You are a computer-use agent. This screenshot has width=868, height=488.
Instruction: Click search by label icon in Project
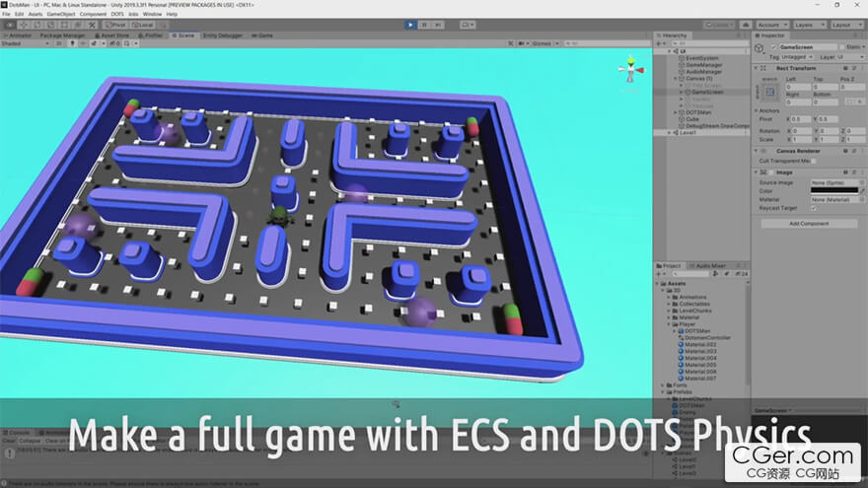[x=726, y=274]
